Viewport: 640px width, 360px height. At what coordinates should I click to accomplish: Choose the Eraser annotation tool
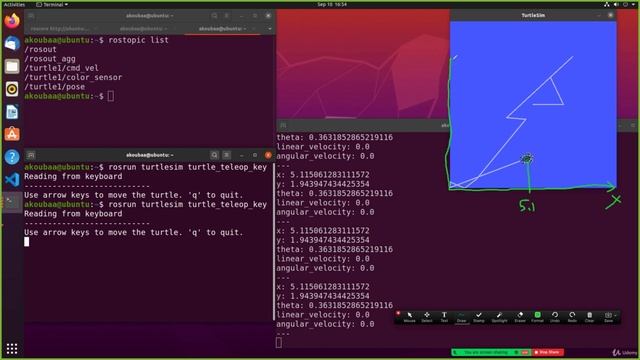click(x=520, y=317)
